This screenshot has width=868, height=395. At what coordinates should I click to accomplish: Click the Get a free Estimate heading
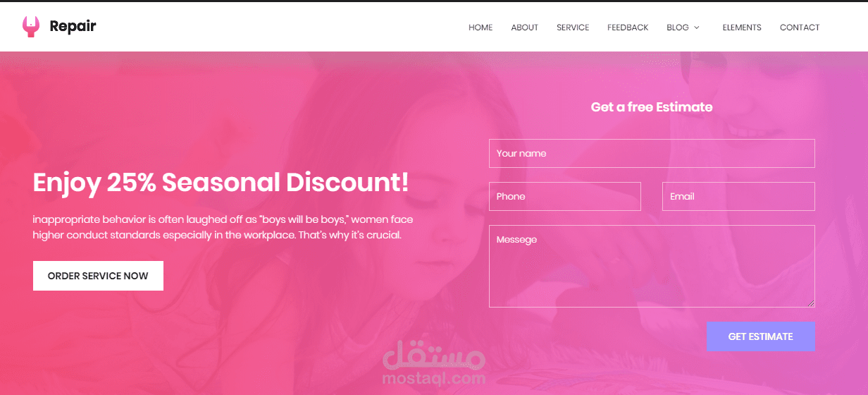coord(652,107)
